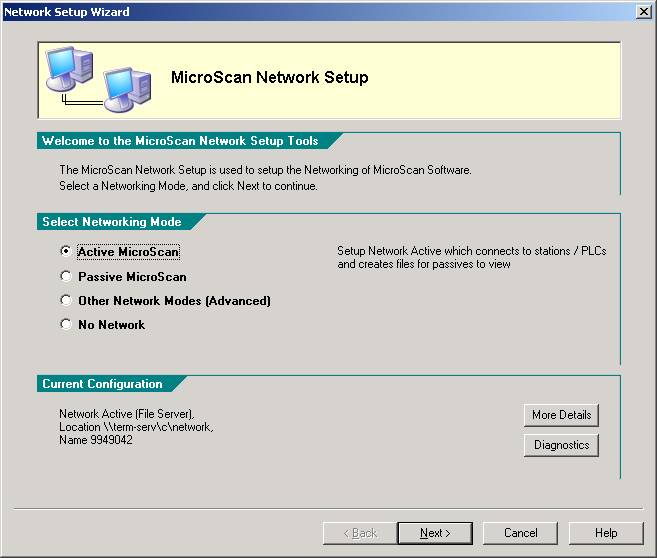
Task: Open More Details for current configuration
Action: click(561, 415)
